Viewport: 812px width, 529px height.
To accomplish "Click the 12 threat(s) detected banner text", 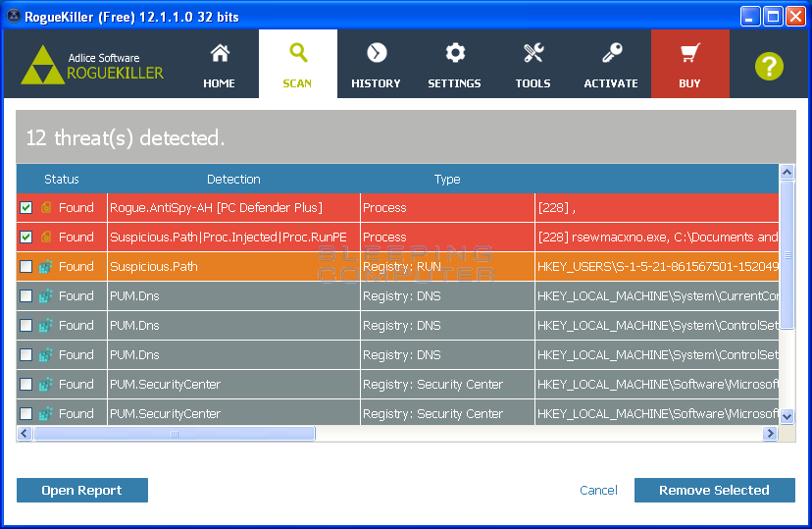I will point(126,137).
